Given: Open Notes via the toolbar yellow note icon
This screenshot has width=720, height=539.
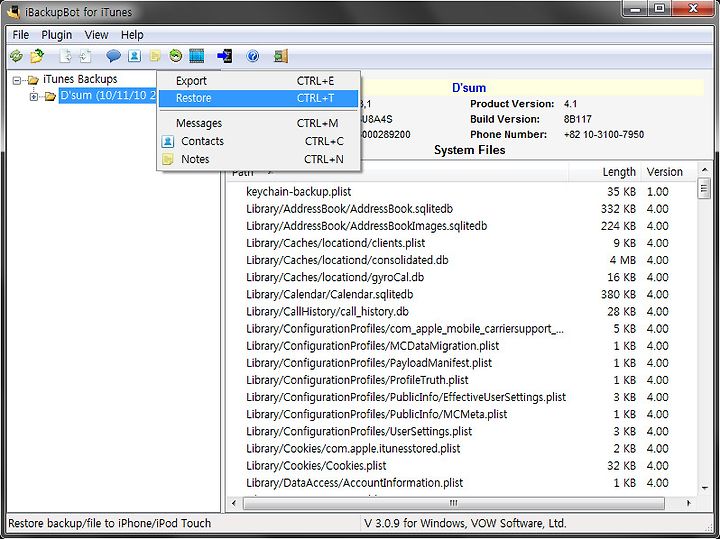Looking at the screenshot, I should [155, 56].
